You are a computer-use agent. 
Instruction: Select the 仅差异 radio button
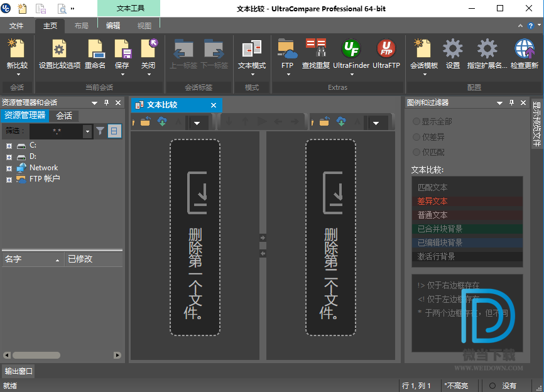coord(416,137)
